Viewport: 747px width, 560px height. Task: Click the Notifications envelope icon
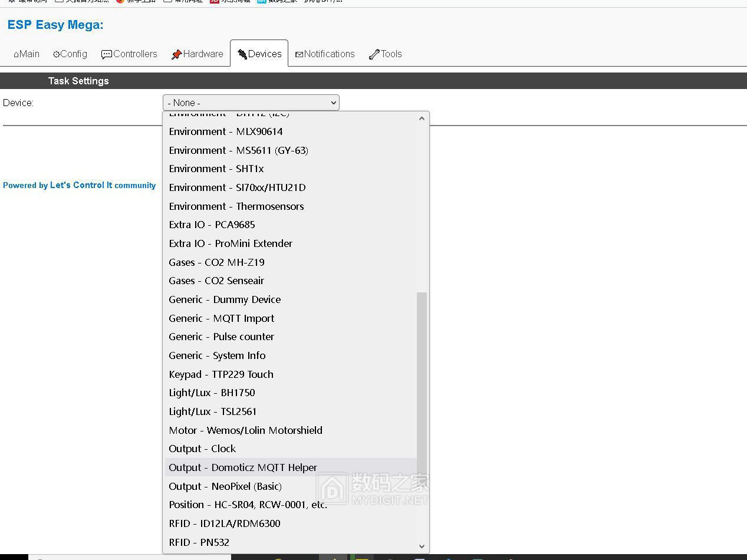click(x=299, y=54)
